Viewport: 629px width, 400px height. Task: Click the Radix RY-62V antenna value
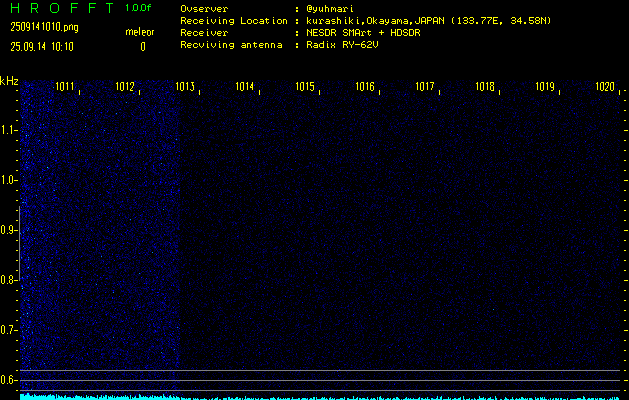(x=342, y=45)
